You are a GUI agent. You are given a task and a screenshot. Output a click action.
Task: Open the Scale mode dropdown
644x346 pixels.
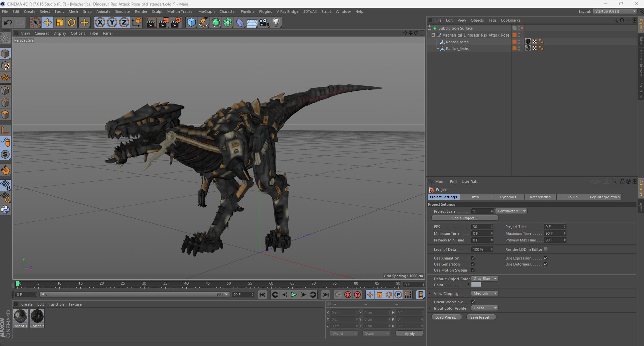click(x=377, y=333)
